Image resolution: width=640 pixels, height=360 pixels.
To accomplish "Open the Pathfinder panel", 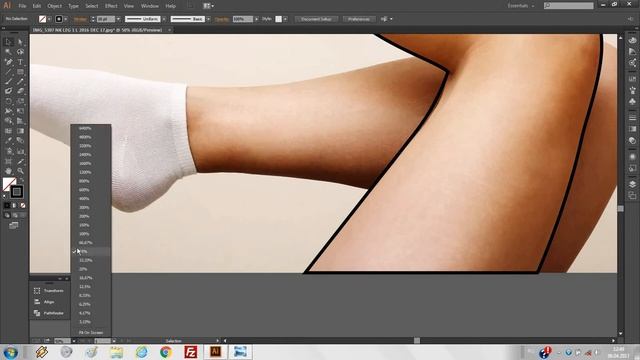I will coord(49,313).
